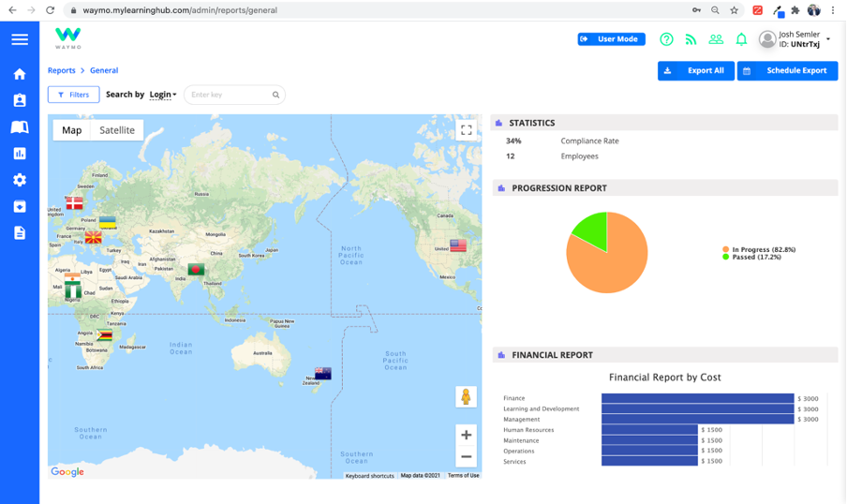Open the notifications bell

(741, 39)
